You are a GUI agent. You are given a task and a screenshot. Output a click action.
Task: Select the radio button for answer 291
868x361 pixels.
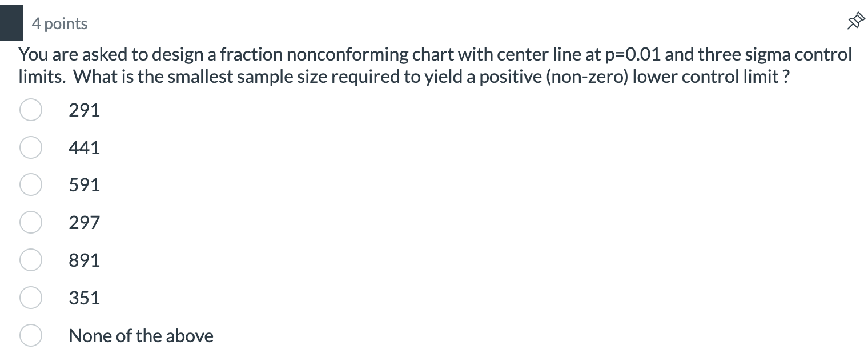pyautogui.click(x=31, y=110)
